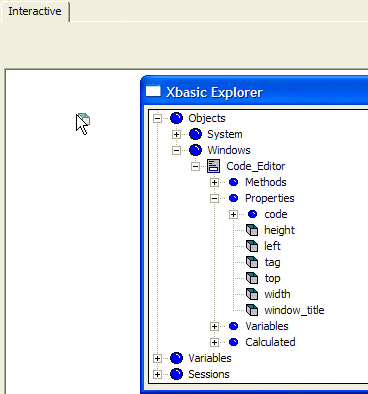Select Variables label under Code_Editor

click(x=267, y=326)
